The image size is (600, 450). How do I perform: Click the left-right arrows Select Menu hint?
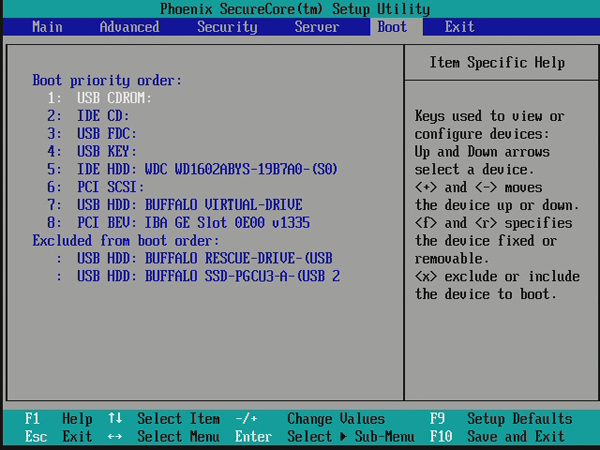(164, 436)
